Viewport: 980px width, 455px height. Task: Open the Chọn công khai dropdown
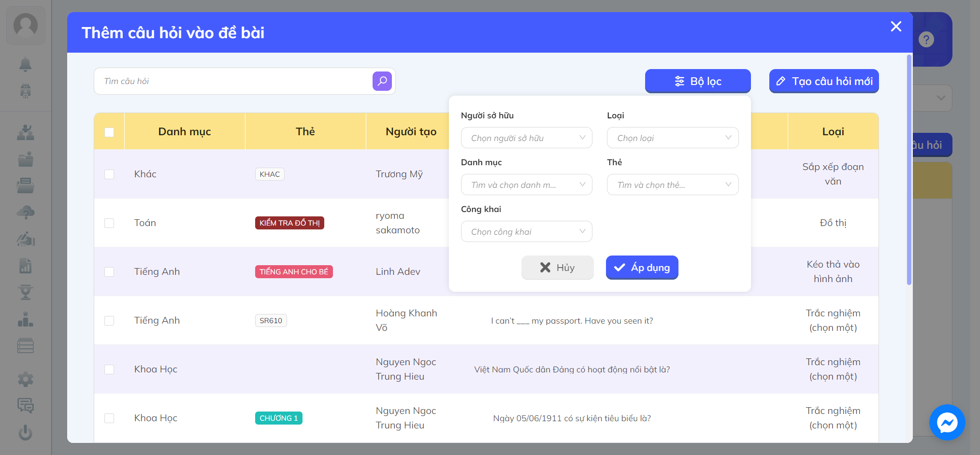526,231
